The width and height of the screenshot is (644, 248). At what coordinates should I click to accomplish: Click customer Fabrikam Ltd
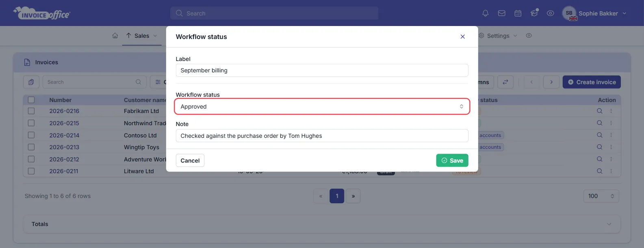click(141, 111)
